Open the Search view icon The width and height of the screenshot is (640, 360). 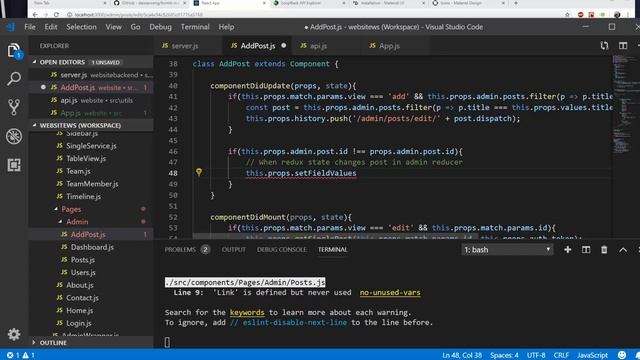[14, 78]
